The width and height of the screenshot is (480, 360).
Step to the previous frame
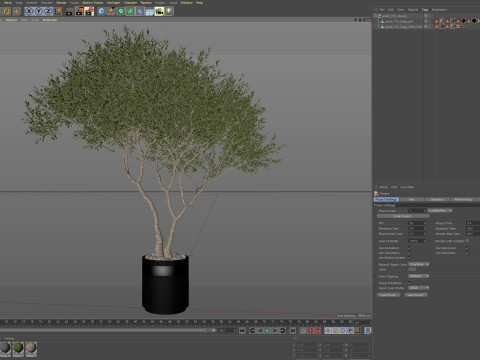click(x=260, y=331)
